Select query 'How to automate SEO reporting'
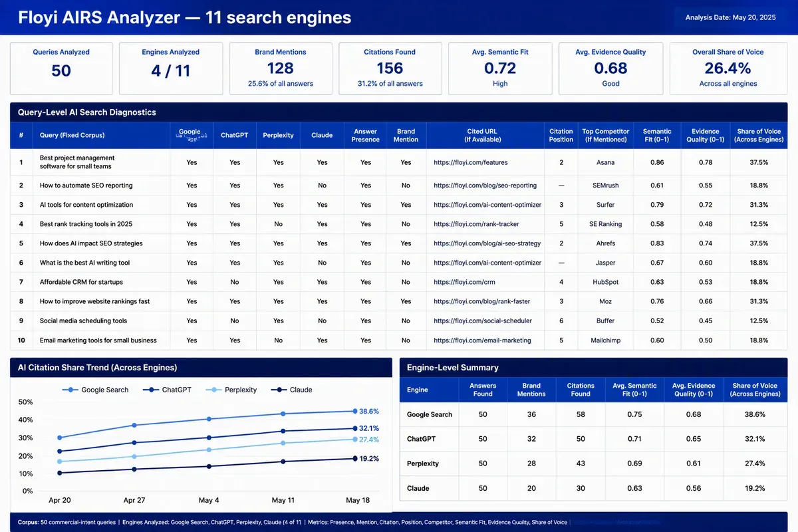Screen dimensions: 798x532 click(x=86, y=186)
